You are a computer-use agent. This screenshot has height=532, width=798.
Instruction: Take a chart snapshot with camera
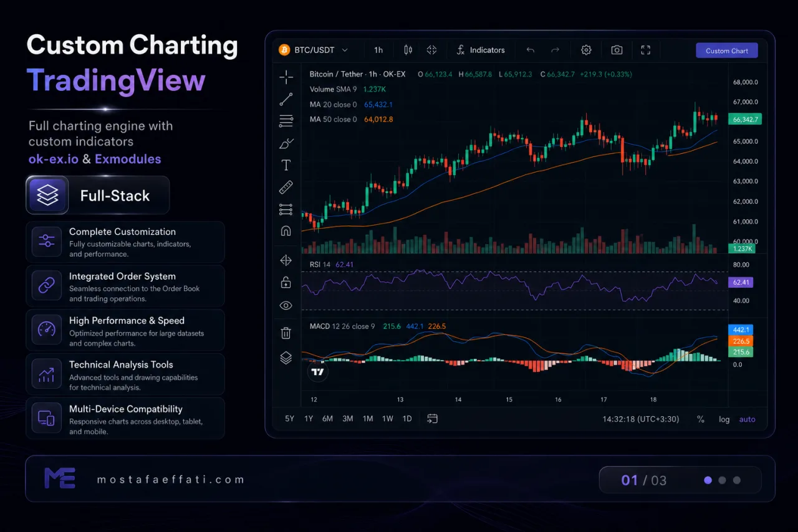point(617,50)
